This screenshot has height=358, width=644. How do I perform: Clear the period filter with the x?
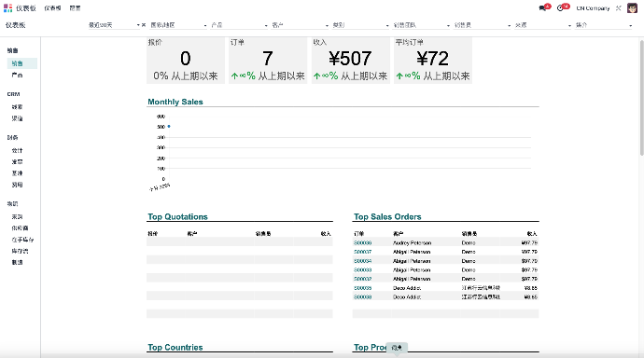click(x=144, y=25)
